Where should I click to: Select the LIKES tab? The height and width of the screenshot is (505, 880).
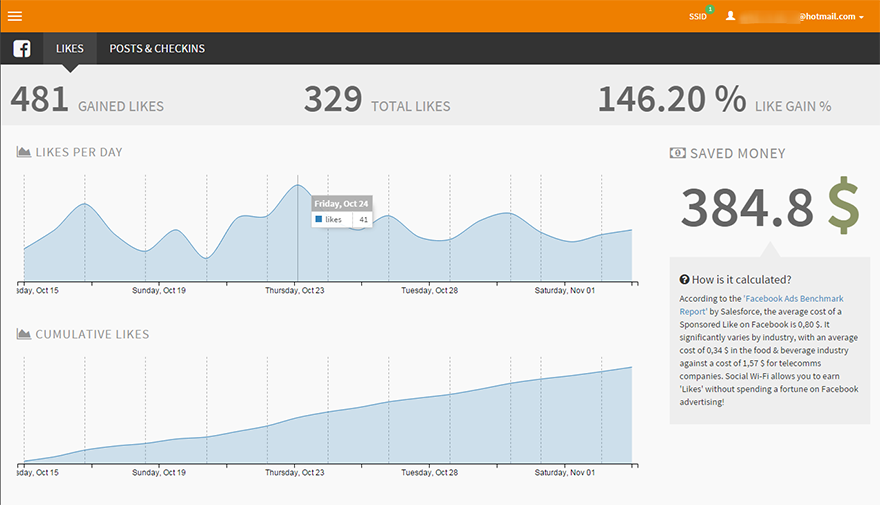click(70, 49)
